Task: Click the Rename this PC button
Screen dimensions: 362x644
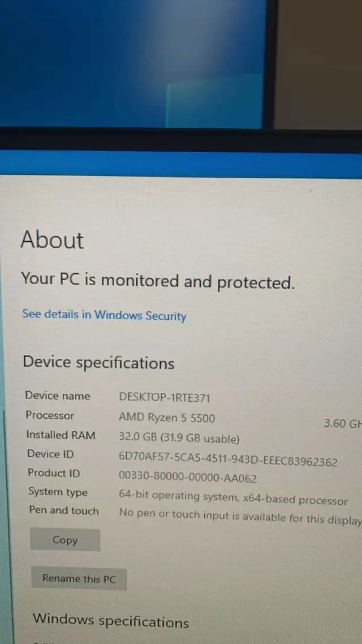Action: click(x=79, y=579)
